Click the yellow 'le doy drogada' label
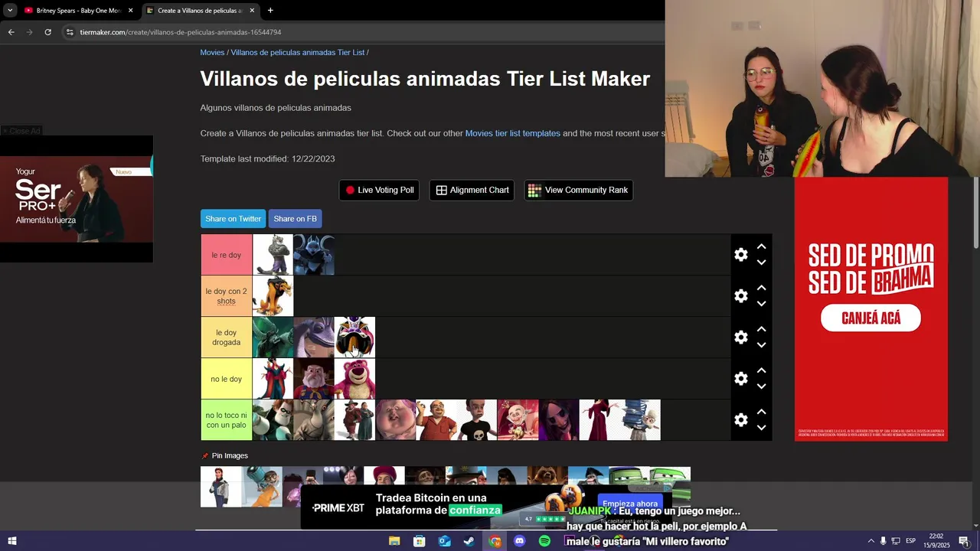The width and height of the screenshot is (980, 551). (227, 337)
